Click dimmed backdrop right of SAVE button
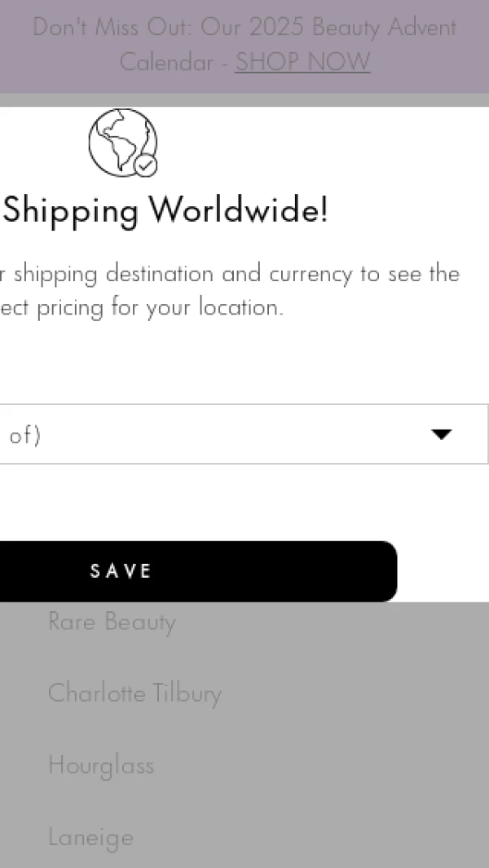 [444, 571]
